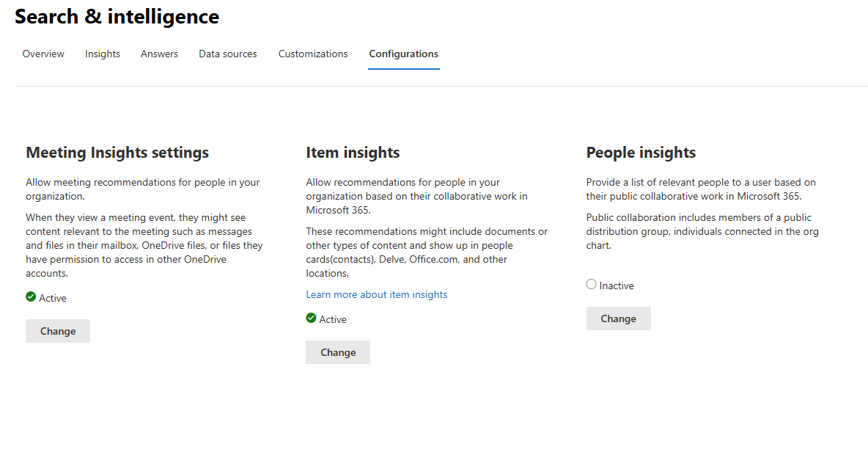Click the Inactive circle under People insights
Image resolution: width=868 pixels, height=455 pixels.
pos(591,284)
